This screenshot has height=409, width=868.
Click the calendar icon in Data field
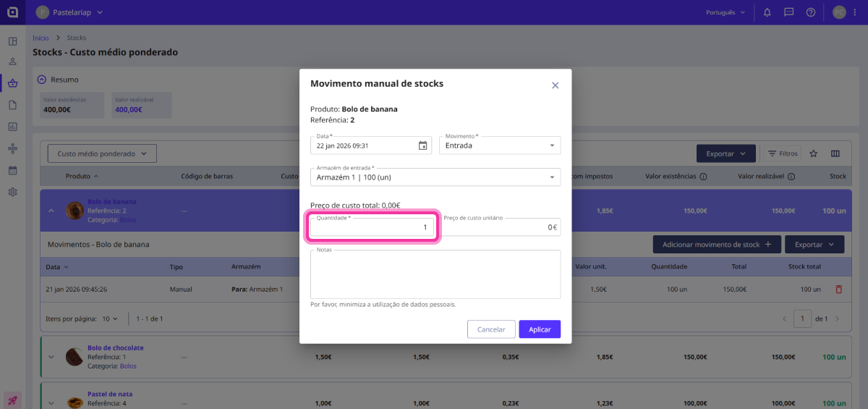click(x=423, y=146)
